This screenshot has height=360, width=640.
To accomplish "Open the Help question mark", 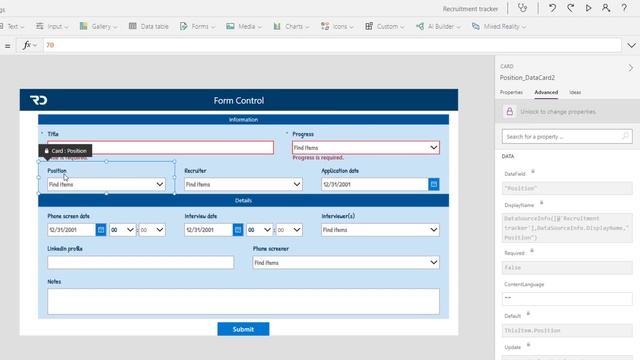I will tap(624, 8).
